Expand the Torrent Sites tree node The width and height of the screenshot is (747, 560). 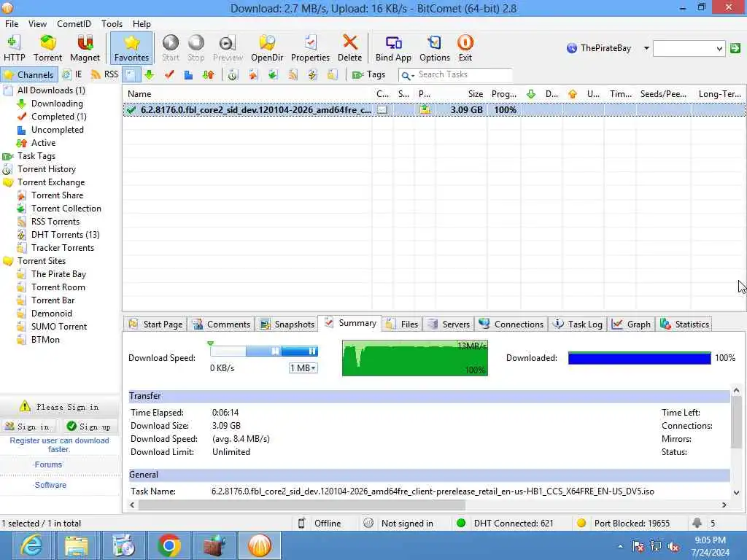click(8, 261)
